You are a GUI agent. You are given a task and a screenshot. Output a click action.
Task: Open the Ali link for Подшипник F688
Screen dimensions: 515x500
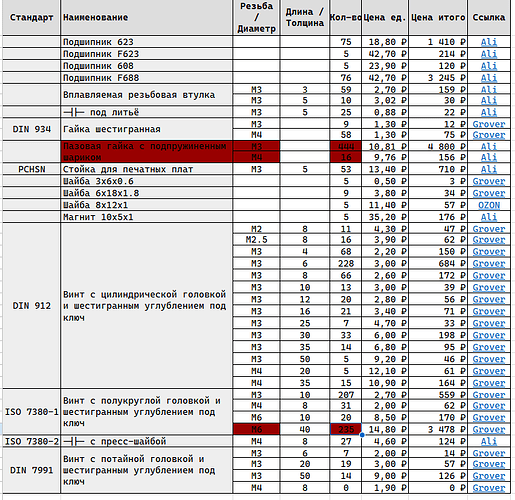(489, 78)
